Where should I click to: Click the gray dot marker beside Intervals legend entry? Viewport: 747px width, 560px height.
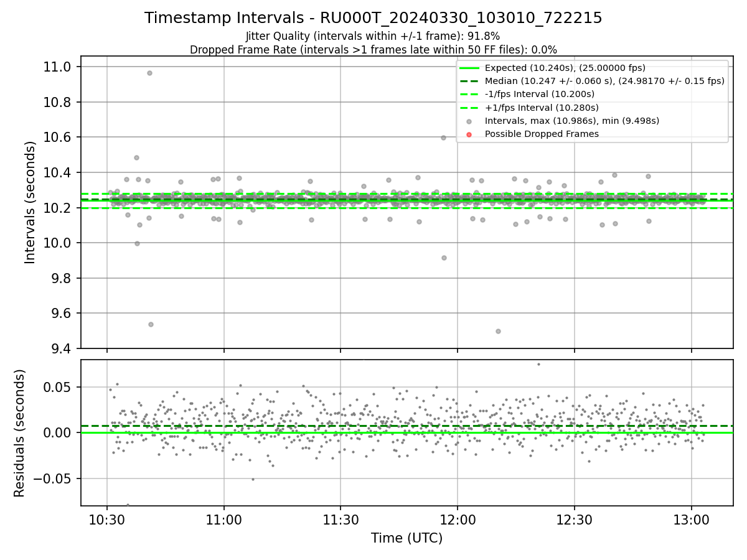coord(469,121)
